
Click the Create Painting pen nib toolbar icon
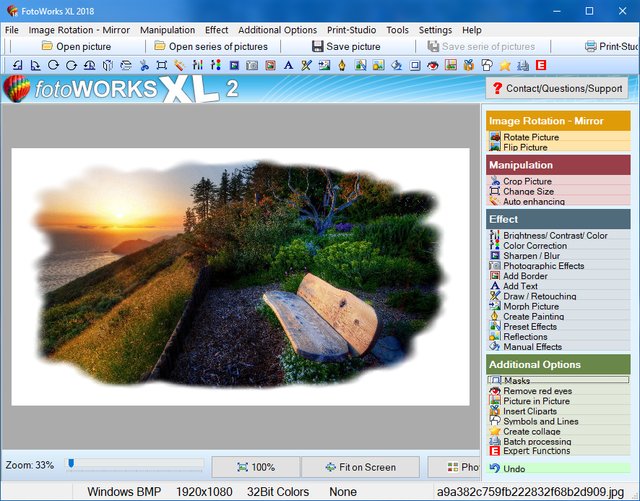pyautogui.click(x=342, y=65)
